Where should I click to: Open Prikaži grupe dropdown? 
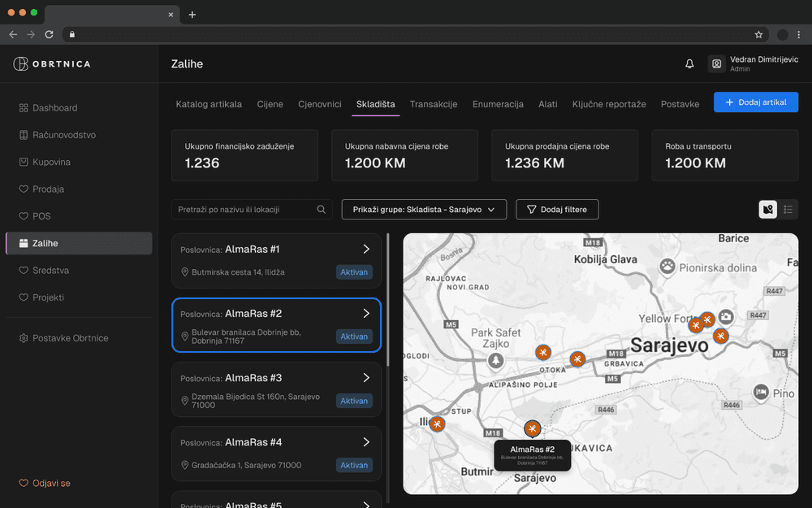coord(424,210)
